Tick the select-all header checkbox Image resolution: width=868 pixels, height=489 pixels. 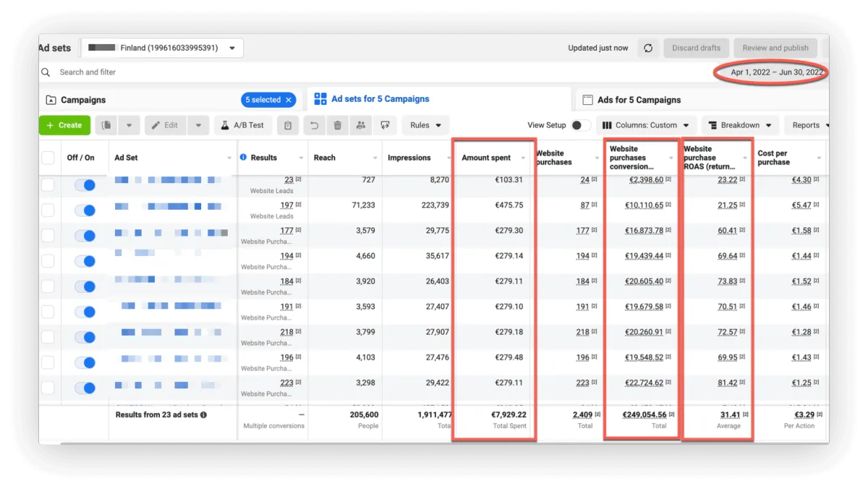pyautogui.click(x=48, y=158)
